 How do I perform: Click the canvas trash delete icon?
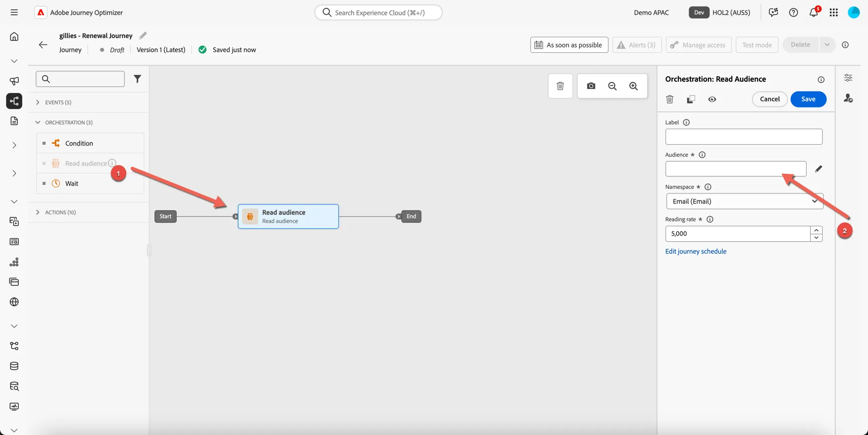[560, 86]
